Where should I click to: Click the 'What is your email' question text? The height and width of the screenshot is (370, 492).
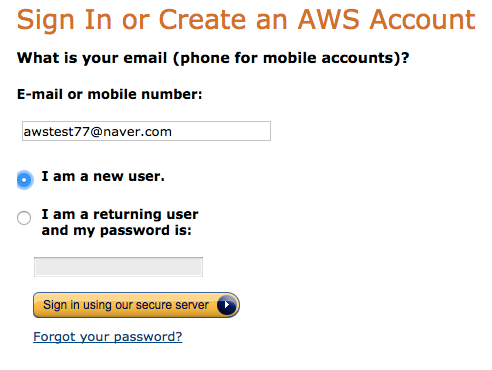pos(92,58)
